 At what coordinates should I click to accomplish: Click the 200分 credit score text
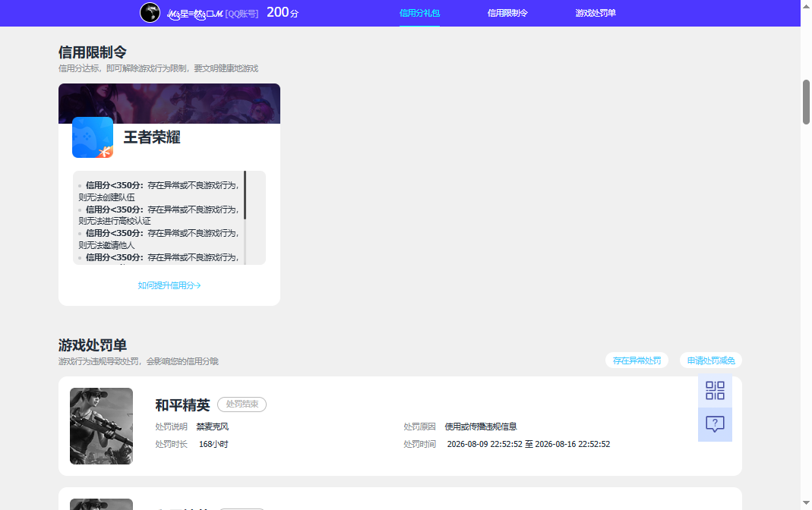coord(283,12)
